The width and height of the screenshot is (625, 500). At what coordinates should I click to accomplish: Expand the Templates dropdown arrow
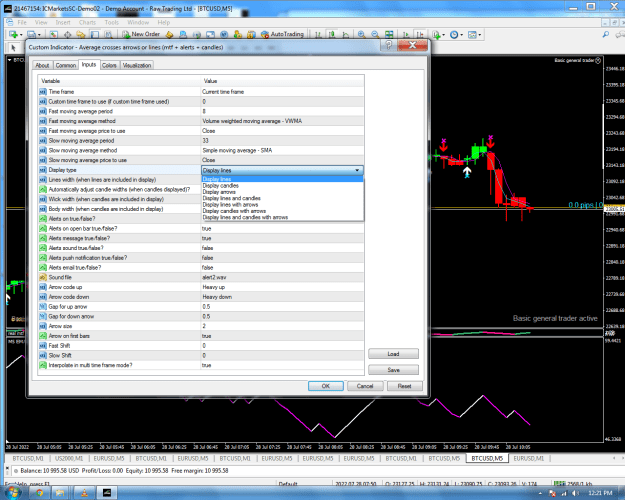click(480, 35)
